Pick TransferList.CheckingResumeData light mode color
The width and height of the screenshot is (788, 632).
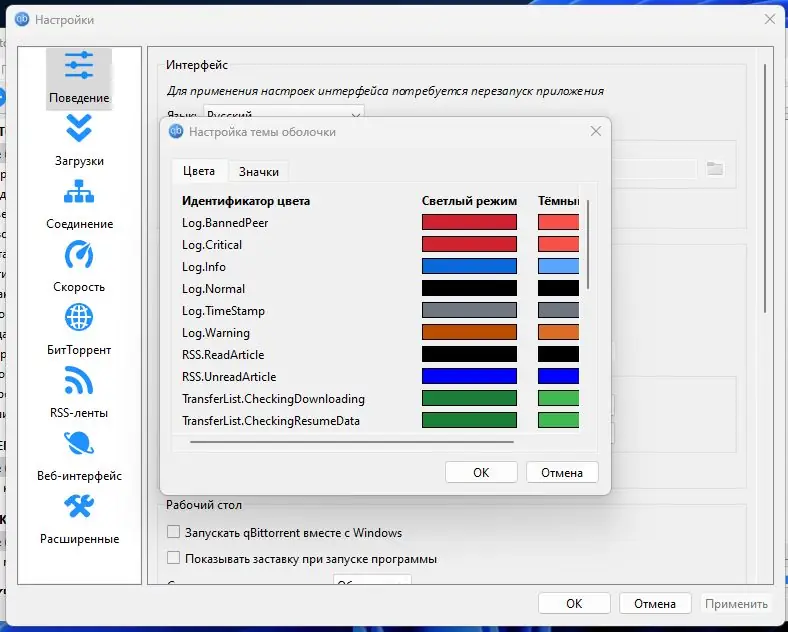point(469,420)
